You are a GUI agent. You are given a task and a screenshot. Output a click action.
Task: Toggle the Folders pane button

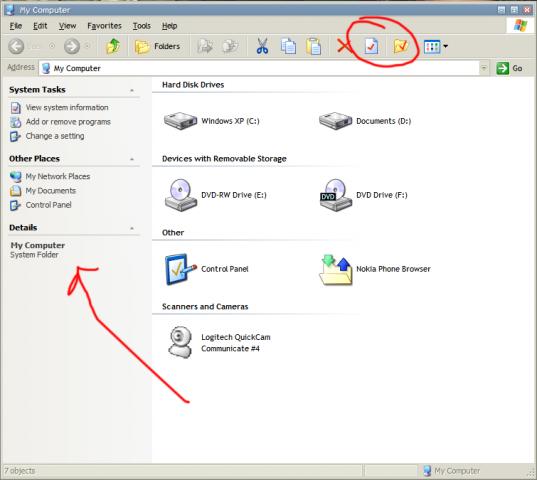coord(158,46)
